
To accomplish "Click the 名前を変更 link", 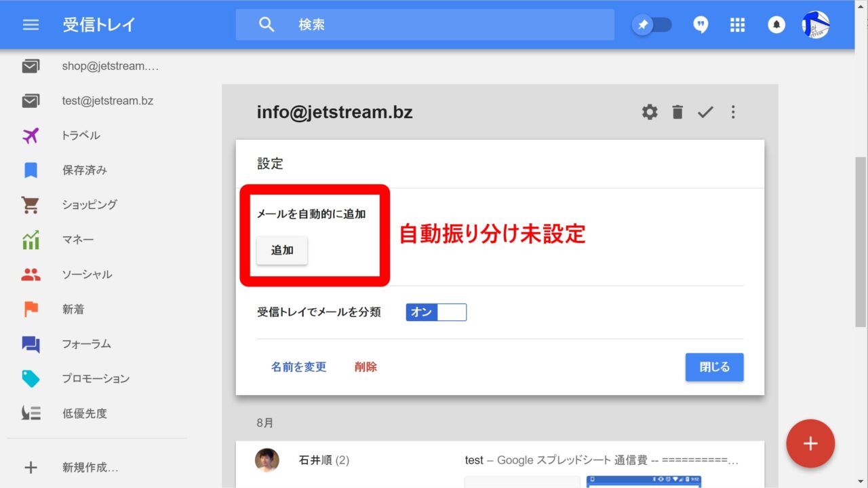I will (298, 367).
